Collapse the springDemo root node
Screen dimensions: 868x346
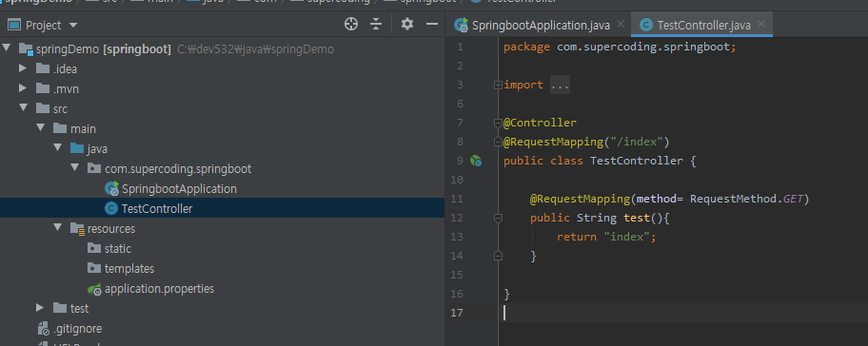click(x=6, y=48)
